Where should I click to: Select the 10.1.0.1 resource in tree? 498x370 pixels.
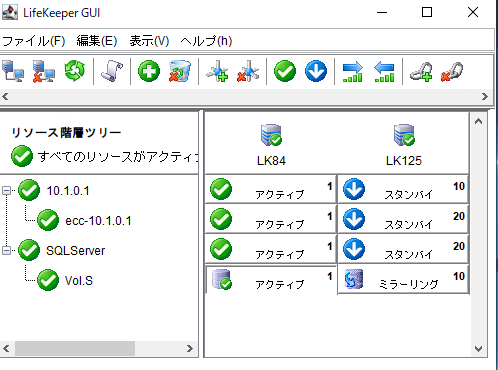point(68,191)
